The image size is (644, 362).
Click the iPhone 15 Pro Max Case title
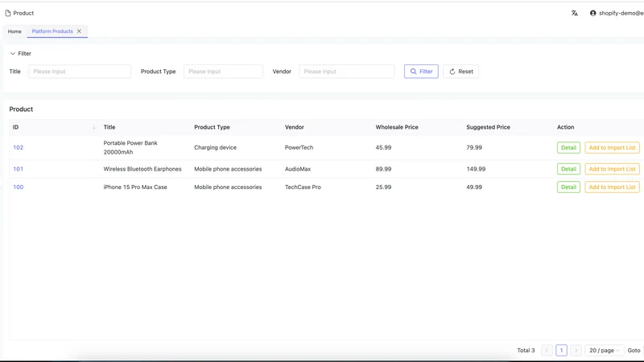point(135,187)
